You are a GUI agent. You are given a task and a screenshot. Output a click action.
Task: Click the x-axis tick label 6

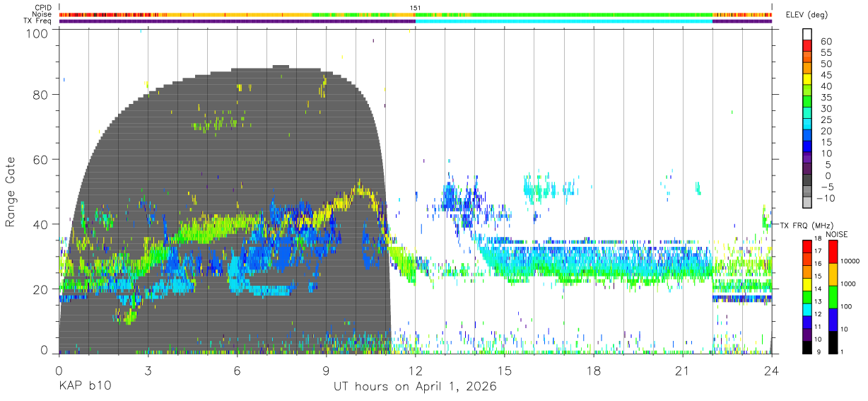tap(237, 371)
